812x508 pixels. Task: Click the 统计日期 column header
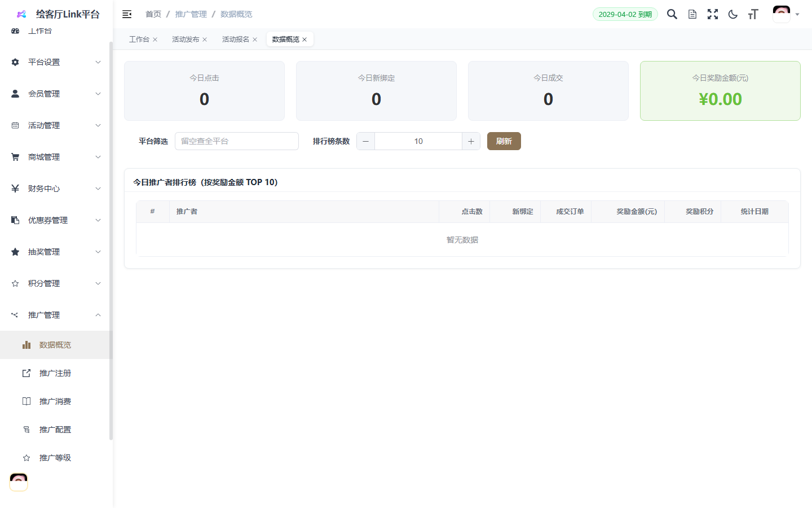click(754, 212)
